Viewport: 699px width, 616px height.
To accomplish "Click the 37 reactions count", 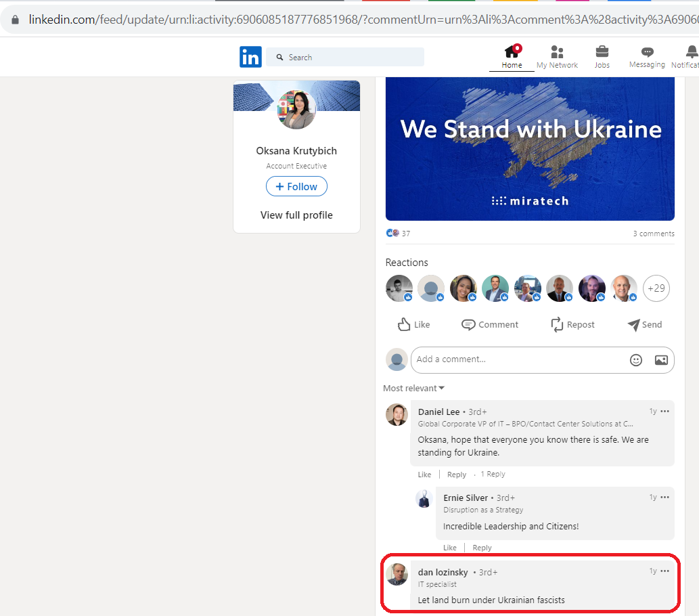I will (406, 234).
